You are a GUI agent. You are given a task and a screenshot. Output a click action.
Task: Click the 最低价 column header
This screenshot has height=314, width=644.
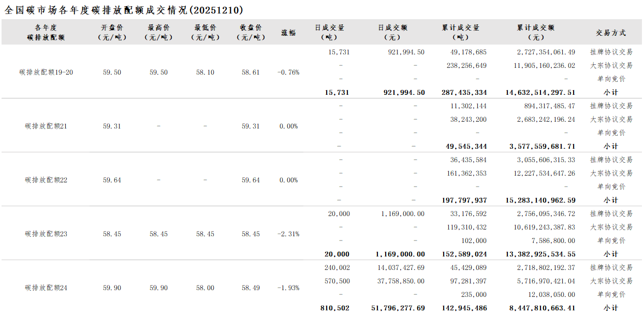205,32
